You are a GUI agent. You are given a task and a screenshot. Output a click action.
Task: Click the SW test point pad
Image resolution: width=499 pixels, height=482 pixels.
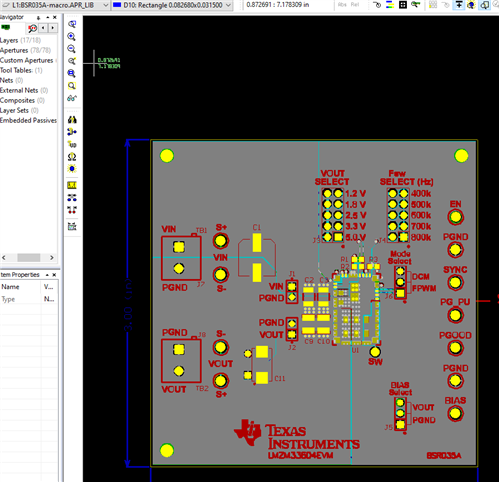click(375, 352)
